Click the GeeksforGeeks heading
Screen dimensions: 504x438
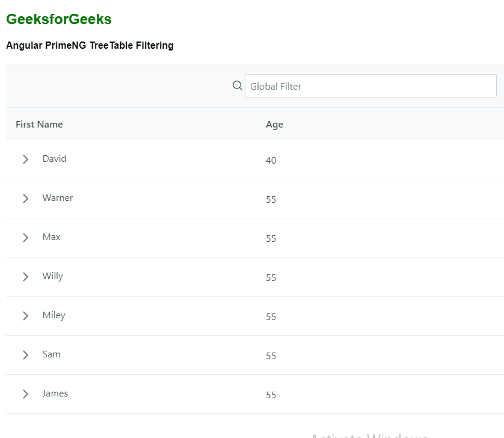59,19
